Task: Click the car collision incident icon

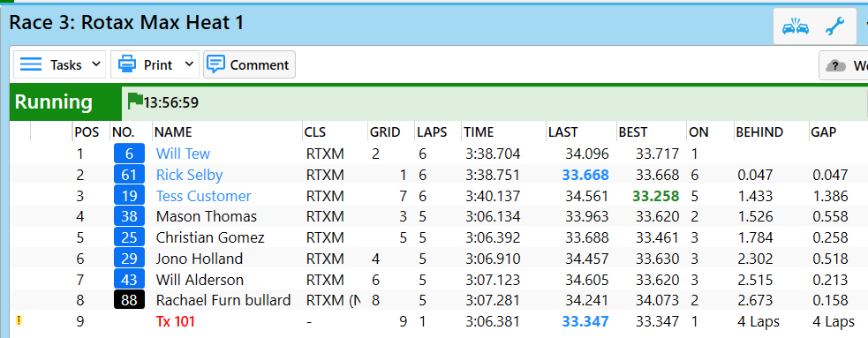Action: point(796,26)
